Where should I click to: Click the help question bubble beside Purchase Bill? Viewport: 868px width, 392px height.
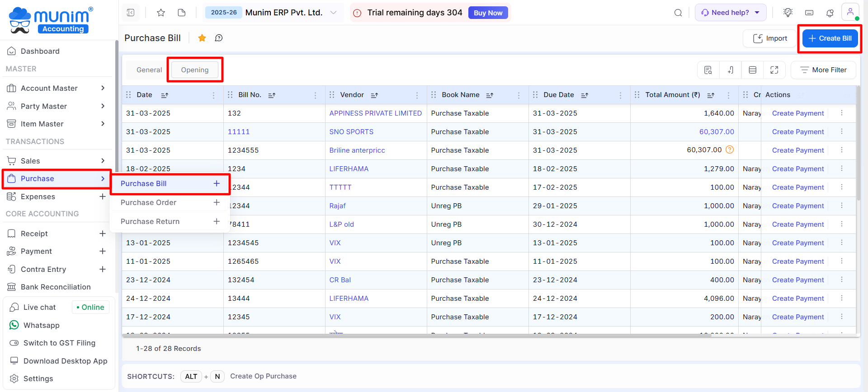tap(219, 38)
